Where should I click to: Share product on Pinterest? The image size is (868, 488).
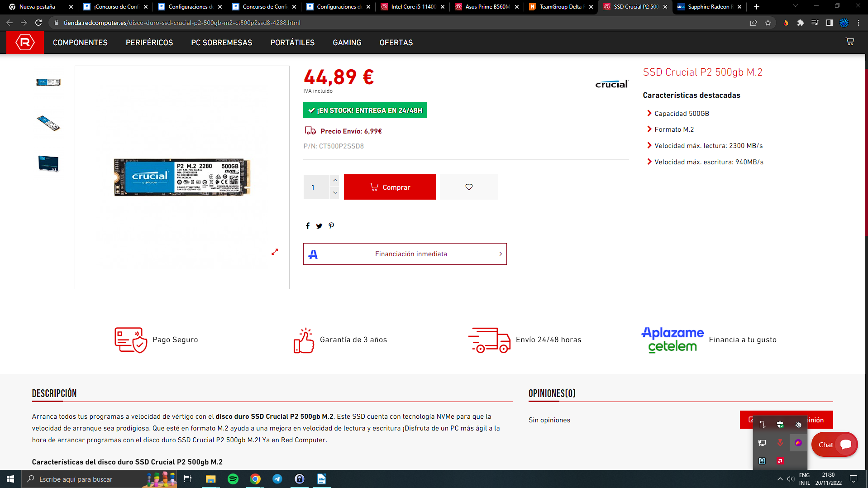coord(331,226)
